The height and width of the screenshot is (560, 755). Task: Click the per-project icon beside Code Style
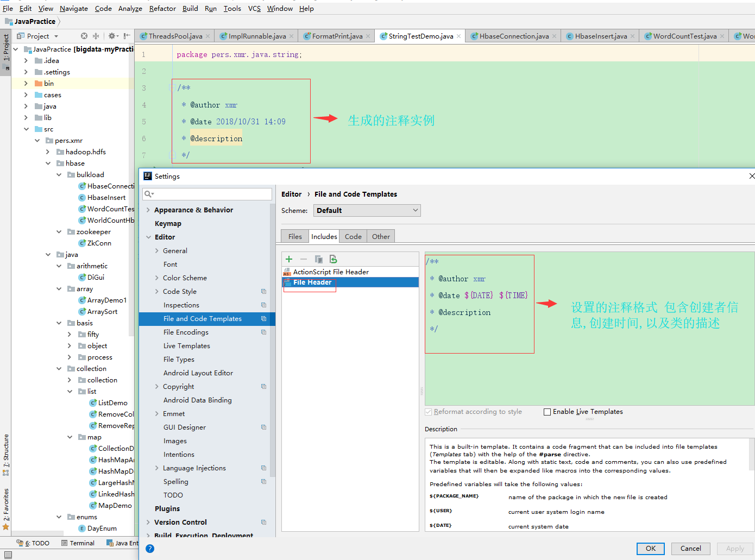click(x=263, y=292)
